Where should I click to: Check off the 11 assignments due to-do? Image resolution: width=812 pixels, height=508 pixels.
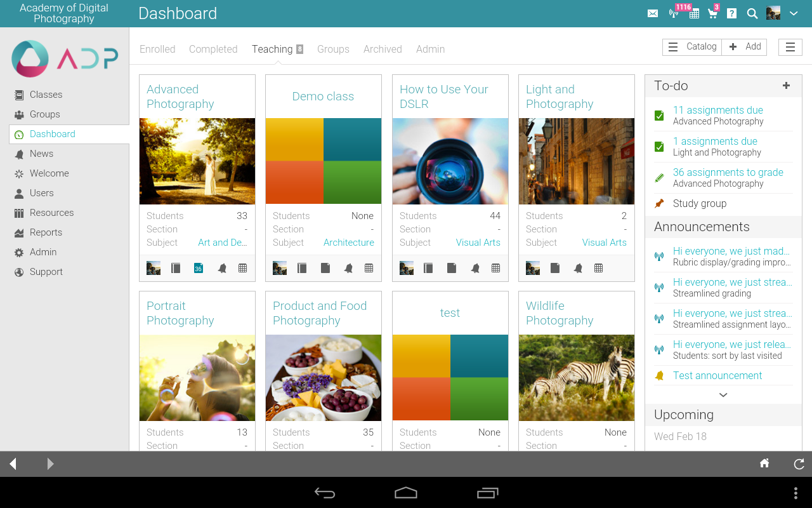[660, 114]
